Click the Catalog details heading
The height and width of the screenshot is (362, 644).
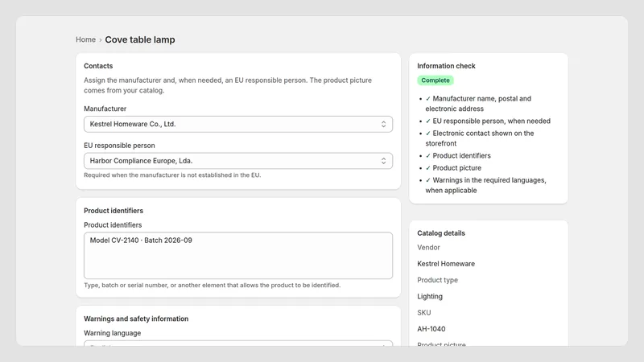pyautogui.click(x=441, y=233)
